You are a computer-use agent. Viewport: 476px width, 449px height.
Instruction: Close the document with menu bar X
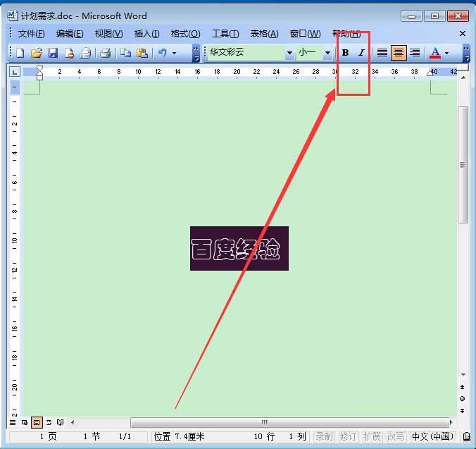pyautogui.click(x=463, y=33)
